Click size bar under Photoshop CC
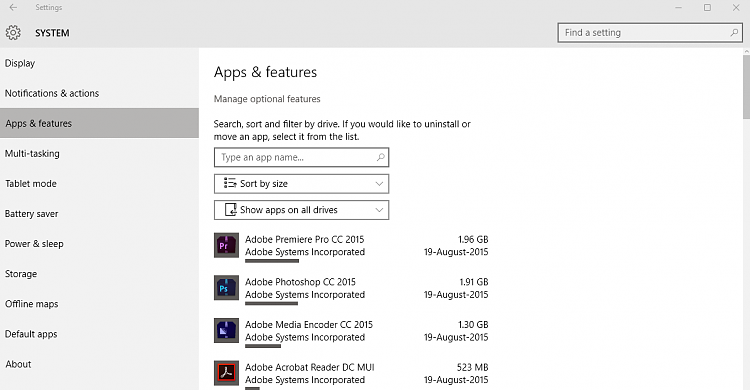This screenshot has width=750, height=390. click(271, 304)
